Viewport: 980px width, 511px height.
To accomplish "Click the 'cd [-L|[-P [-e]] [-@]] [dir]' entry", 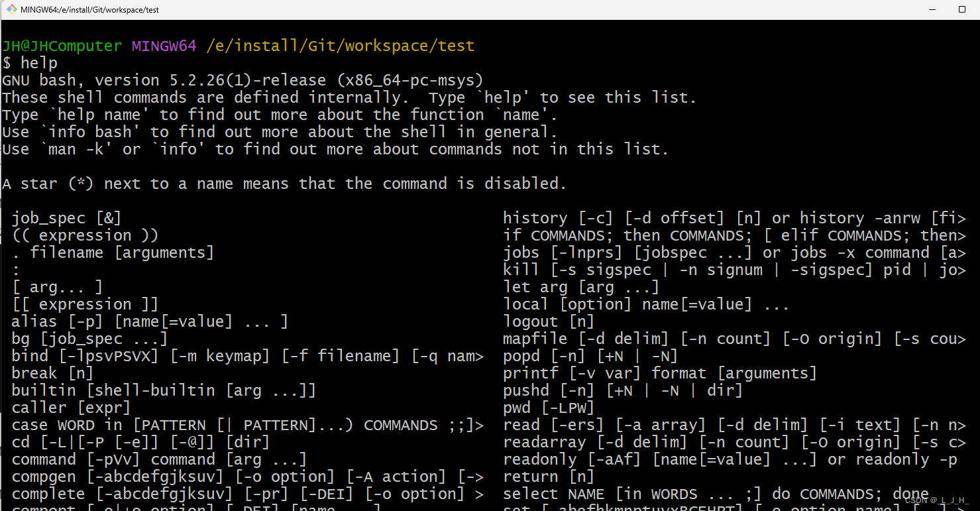I will pyautogui.click(x=140, y=442).
